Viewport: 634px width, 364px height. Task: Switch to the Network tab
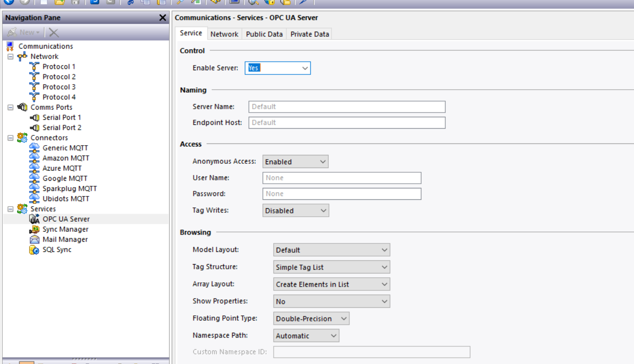pos(224,34)
